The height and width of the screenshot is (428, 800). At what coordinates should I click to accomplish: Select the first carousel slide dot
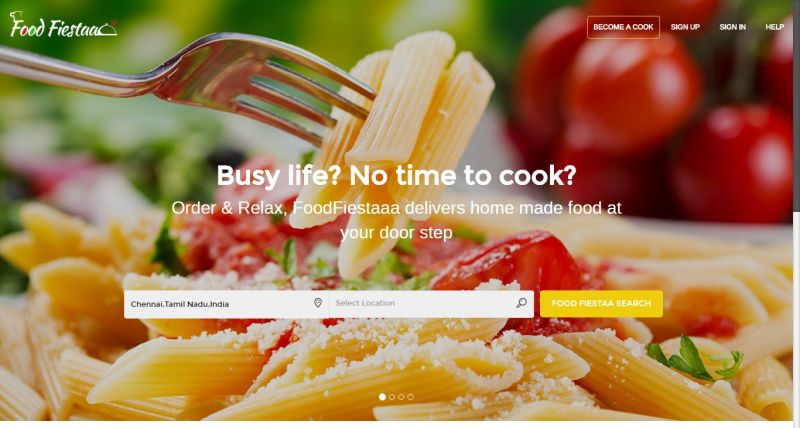(x=382, y=397)
